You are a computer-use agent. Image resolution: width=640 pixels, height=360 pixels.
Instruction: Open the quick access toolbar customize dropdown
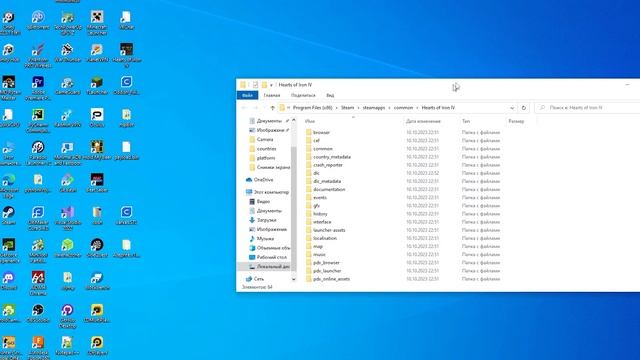pos(271,85)
